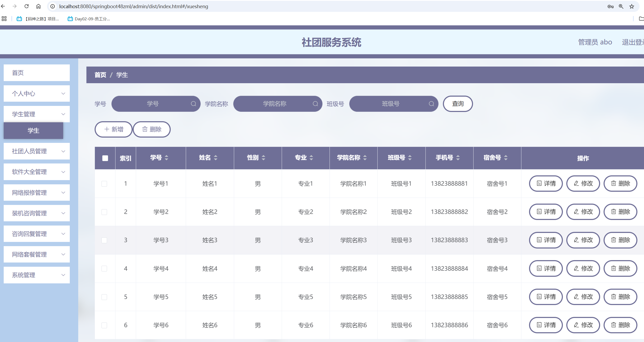Sort by 手机号 column sort icon
Image resolution: width=644 pixels, height=342 pixels.
(458, 158)
